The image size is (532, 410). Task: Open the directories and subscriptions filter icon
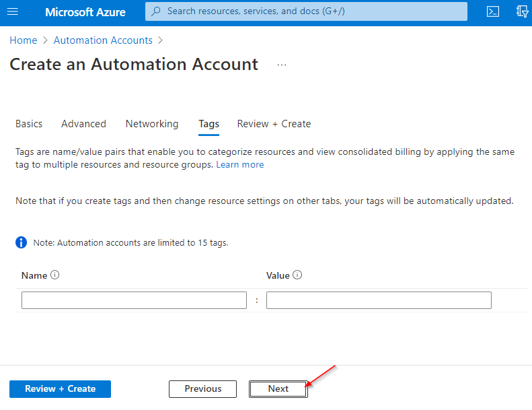522,11
